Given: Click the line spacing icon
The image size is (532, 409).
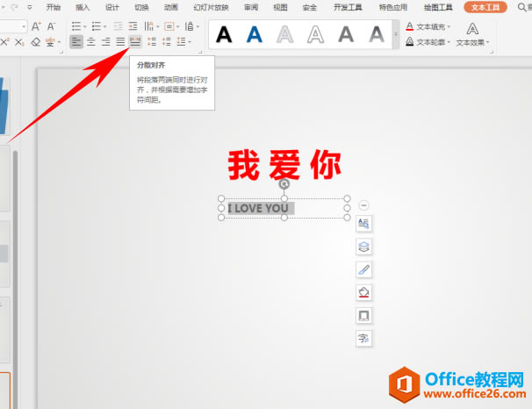Looking at the screenshot, I should pyautogui.click(x=181, y=42).
